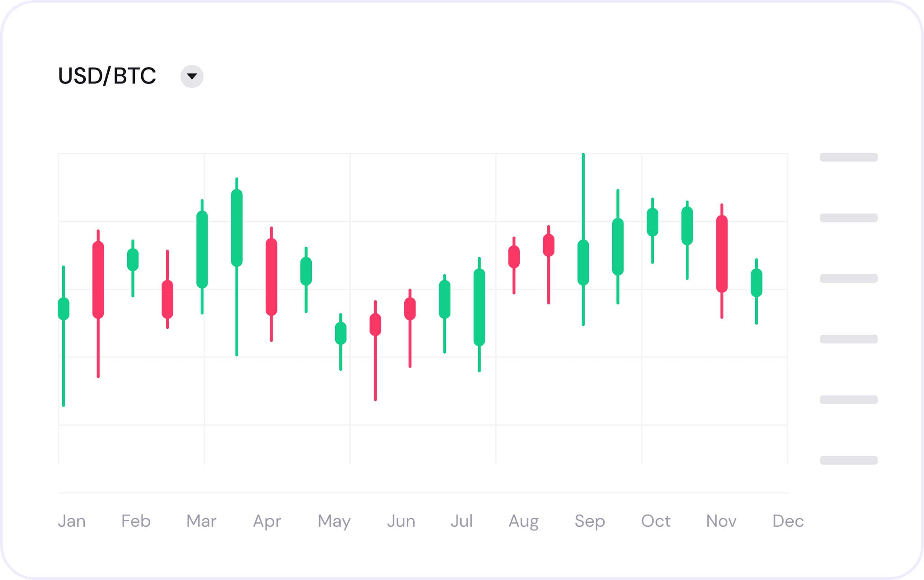The height and width of the screenshot is (580, 924).
Task: Open the USD/BTC currency pair dropdown
Action: tap(191, 76)
